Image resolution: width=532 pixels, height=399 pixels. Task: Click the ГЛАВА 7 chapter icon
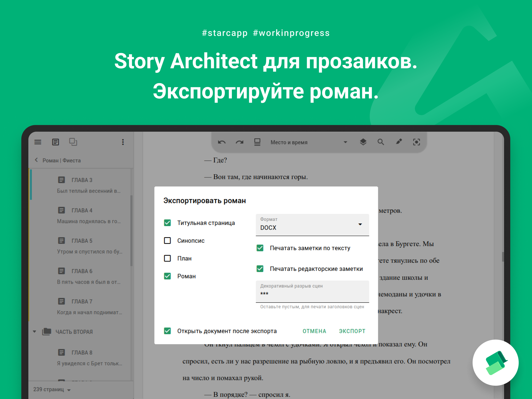(61, 301)
